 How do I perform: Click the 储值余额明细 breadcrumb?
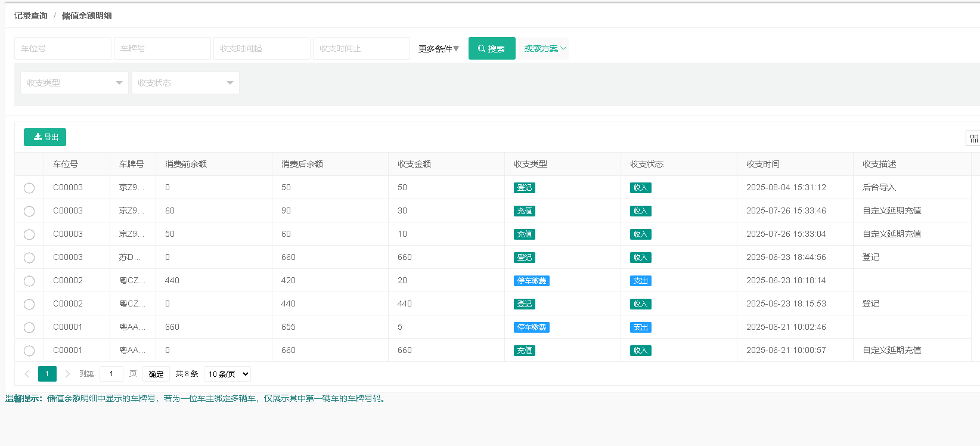pyautogui.click(x=87, y=16)
